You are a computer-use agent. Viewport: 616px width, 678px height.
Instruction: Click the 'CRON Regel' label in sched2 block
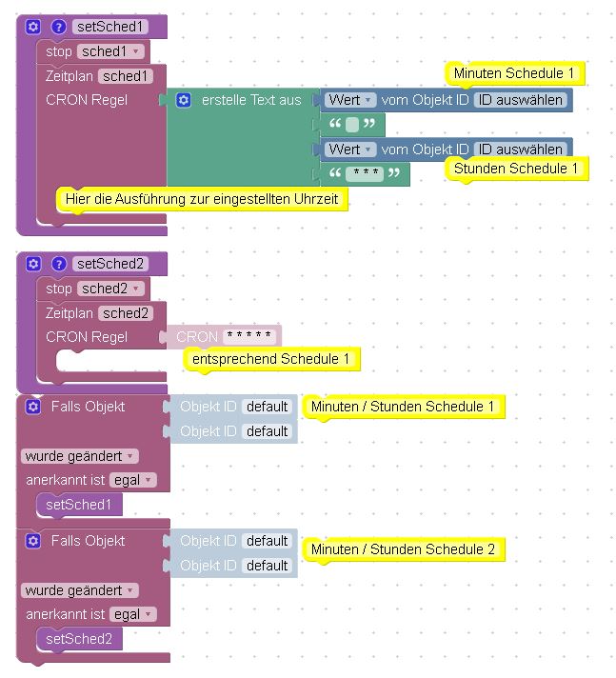[x=87, y=337]
